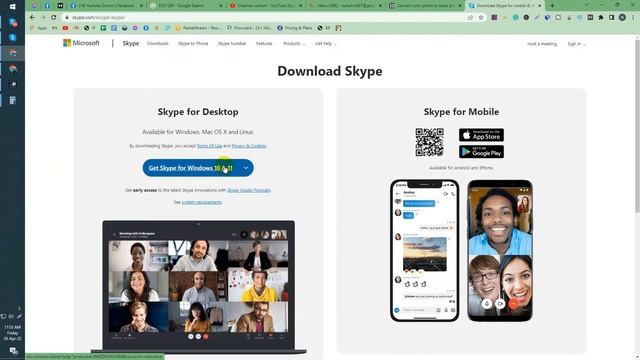
Task: Switch to the Google Search tab
Action: pyautogui.click(x=186, y=6)
